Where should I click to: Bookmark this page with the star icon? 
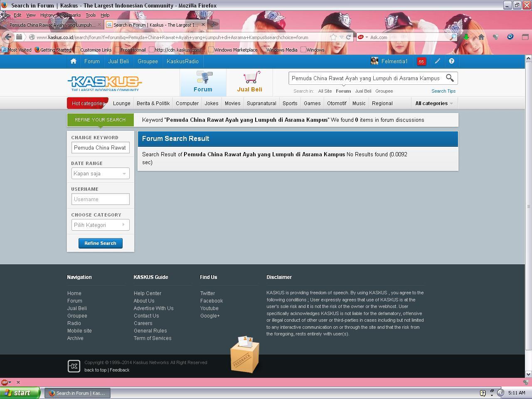333,37
